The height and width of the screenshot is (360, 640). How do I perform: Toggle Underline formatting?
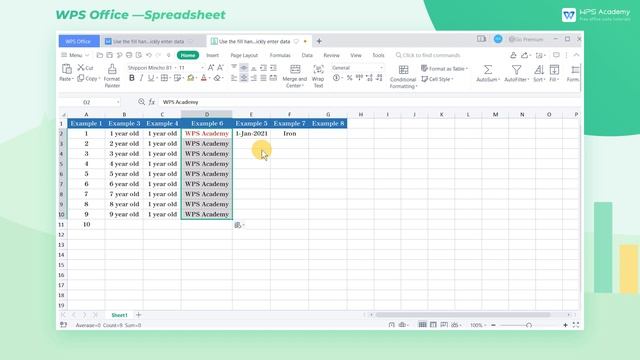click(x=151, y=78)
